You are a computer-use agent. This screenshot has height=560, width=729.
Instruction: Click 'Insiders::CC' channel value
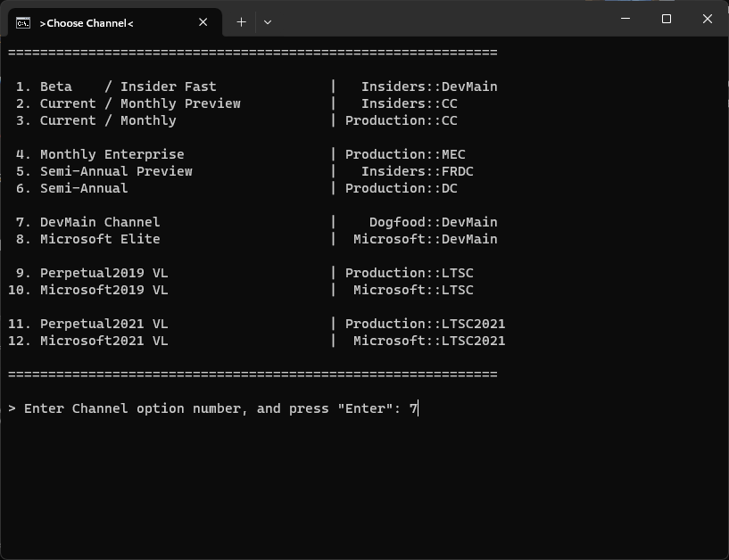[410, 103]
